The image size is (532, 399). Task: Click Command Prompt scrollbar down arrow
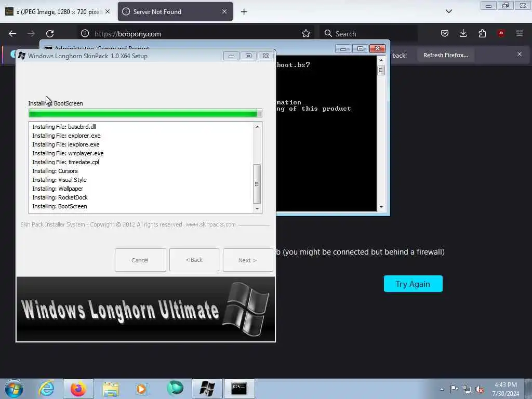tap(381, 207)
